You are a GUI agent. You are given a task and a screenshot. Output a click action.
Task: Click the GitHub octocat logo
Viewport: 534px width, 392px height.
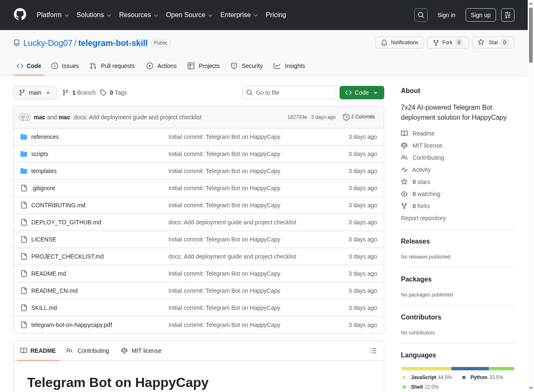(x=20, y=15)
